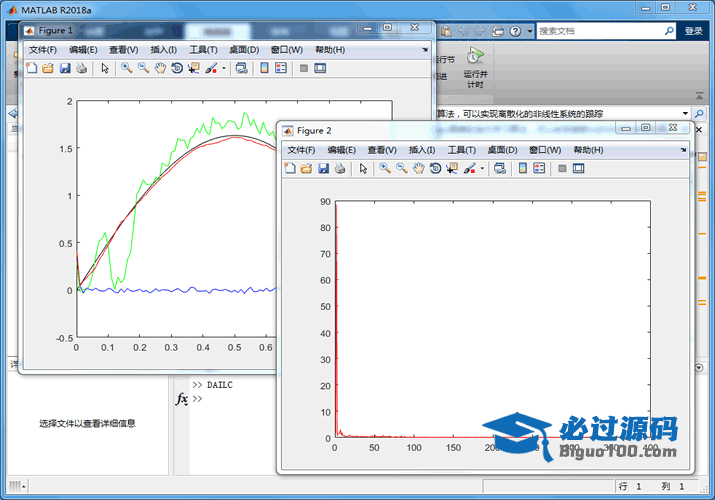Print Figure 1 using the printer icon
The width and height of the screenshot is (715, 500).
(x=82, y=68)
